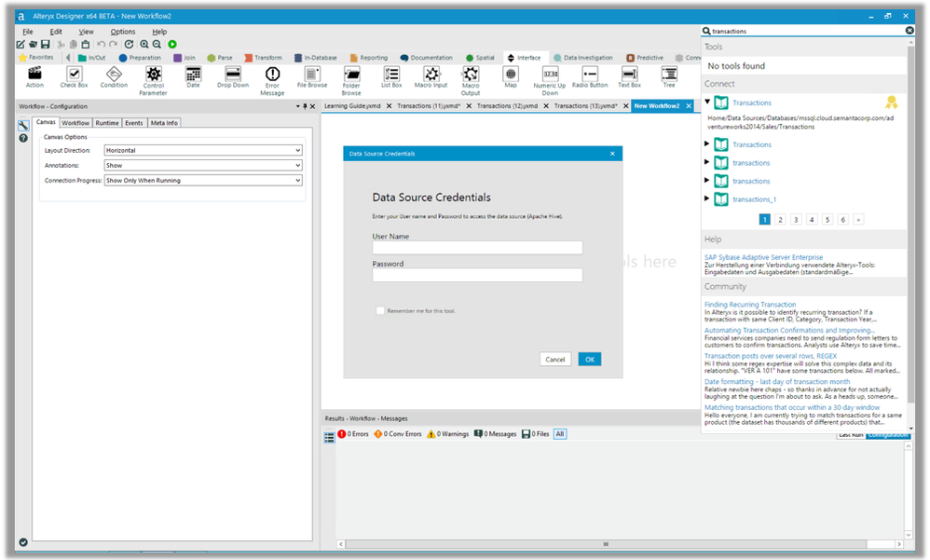Click Cancel in Data Source Credentials
The height and width of the screenshot is (560, 930).
(x=555, y=359)
